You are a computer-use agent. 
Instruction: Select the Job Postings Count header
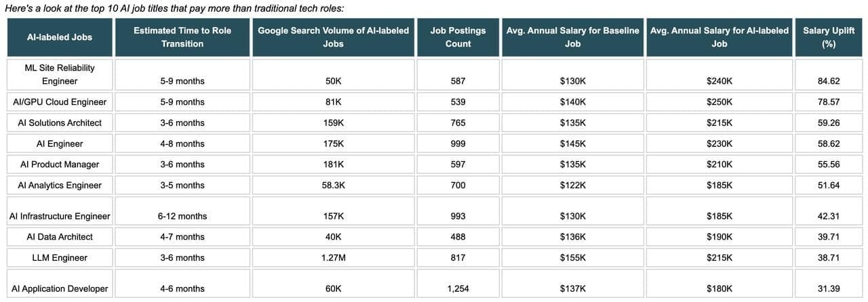(458, 37)
